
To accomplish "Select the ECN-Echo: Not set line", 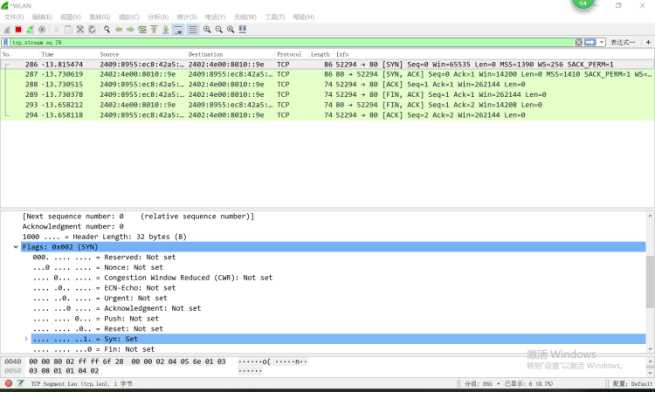I will [104, 288].
